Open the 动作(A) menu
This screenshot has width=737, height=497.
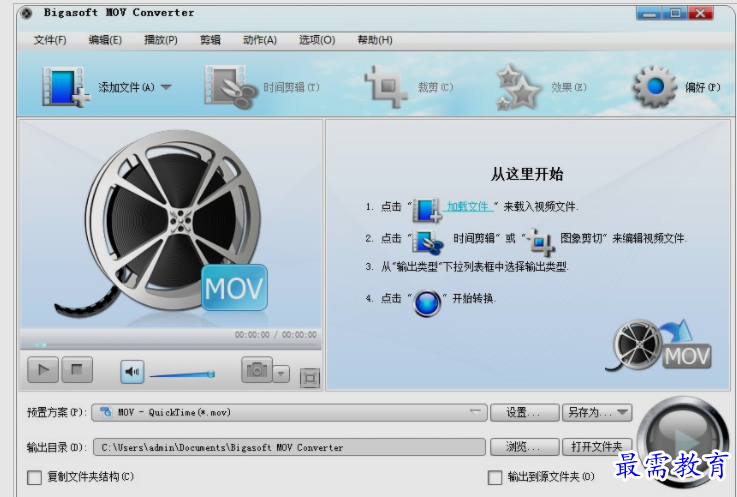coord(260,40)
